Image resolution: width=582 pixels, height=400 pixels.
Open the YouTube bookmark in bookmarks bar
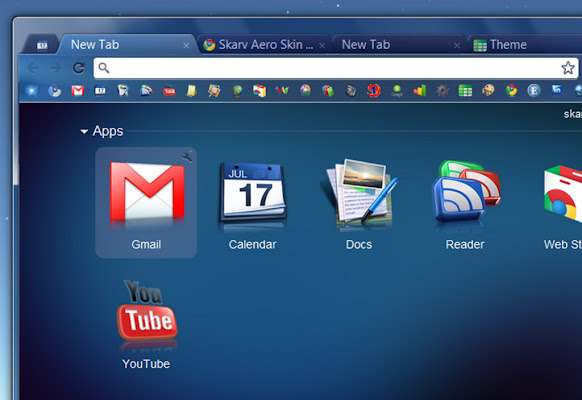click(x=169, y=91)
